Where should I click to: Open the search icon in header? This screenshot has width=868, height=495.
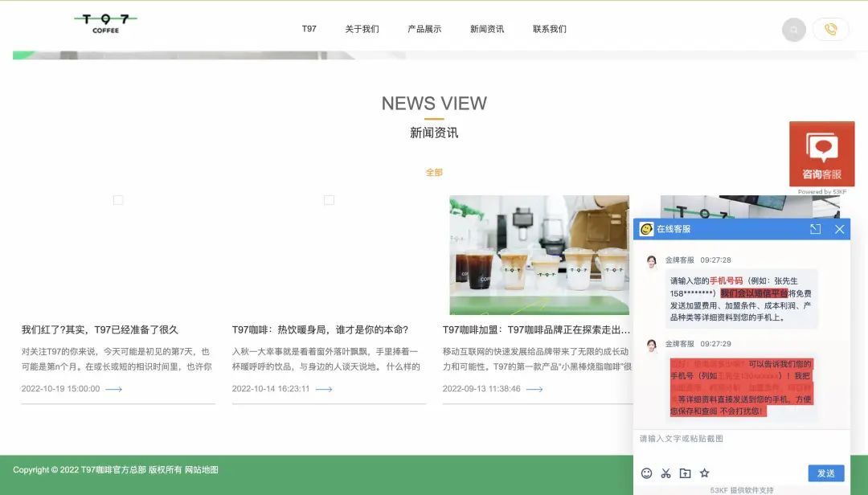coord(794,30)
